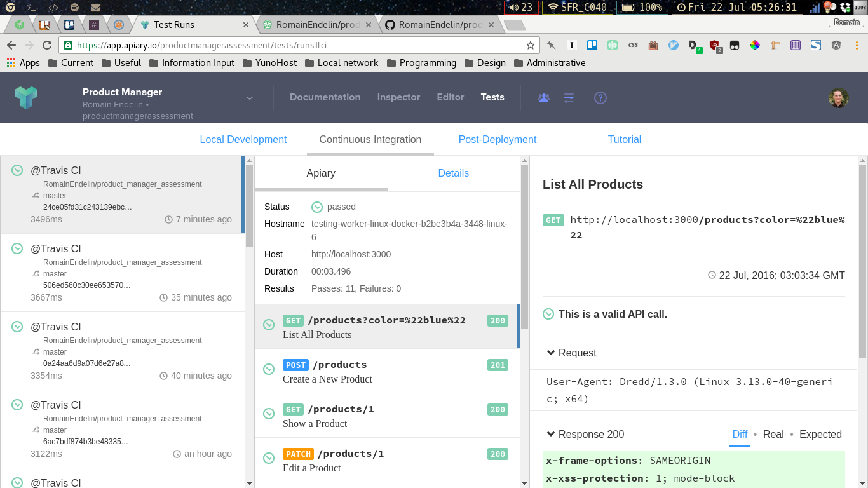The image size is (868, 488).
Task: Show the Real response view
Action: (773, 435)
